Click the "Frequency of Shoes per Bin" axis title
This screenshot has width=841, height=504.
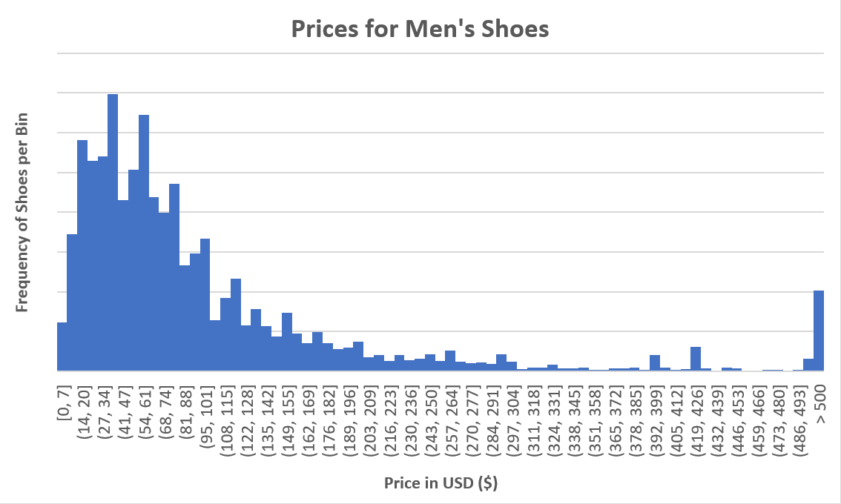23,213
